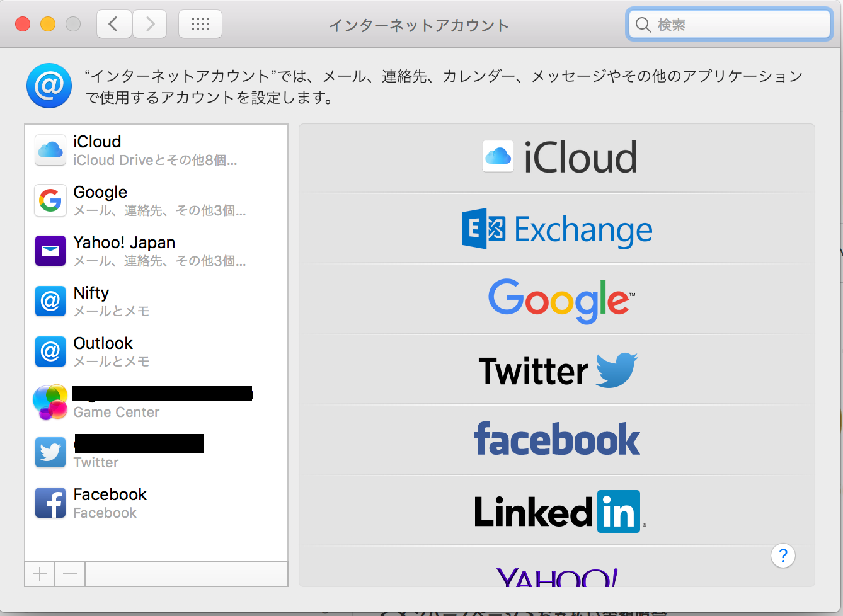
Task: Select the iCloud account name
Action: (97, 142)
